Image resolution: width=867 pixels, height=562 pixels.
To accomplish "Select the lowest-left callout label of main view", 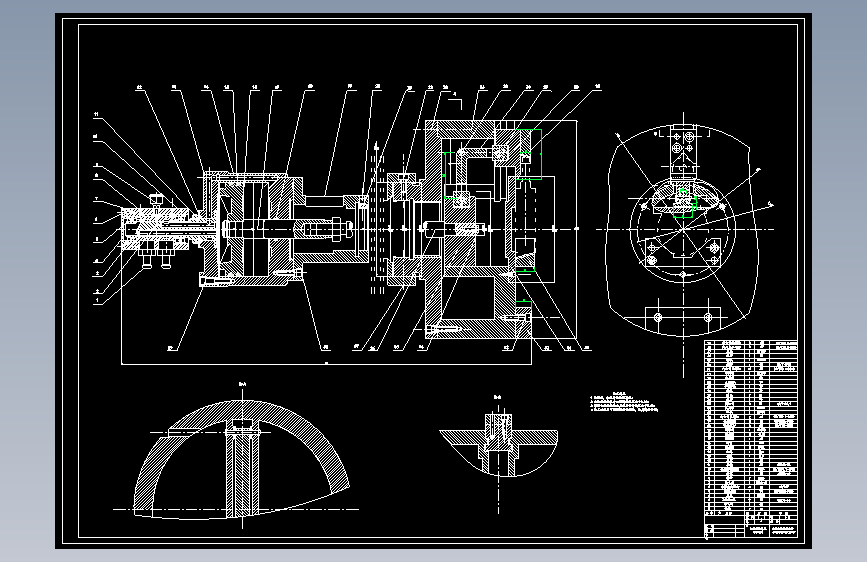I will point(98,300).
